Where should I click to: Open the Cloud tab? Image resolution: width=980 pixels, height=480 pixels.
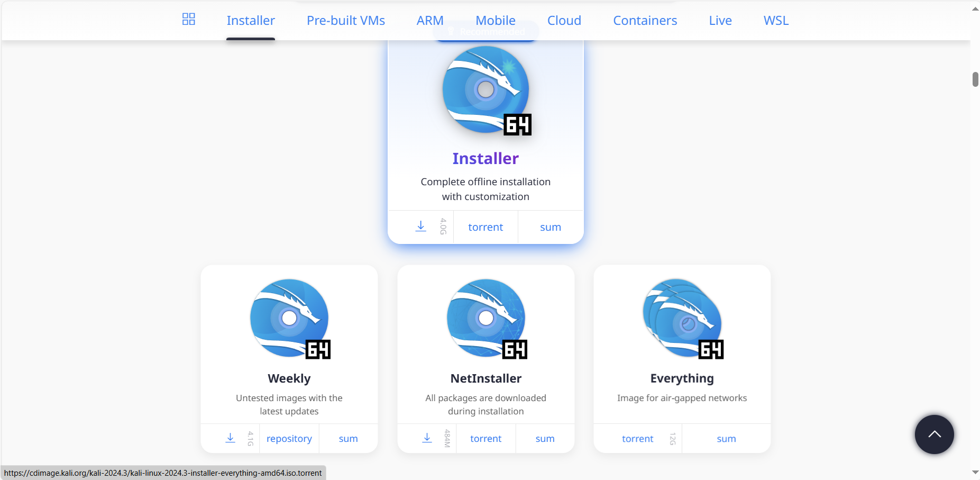pyautogui.click(x=564, y=21)
